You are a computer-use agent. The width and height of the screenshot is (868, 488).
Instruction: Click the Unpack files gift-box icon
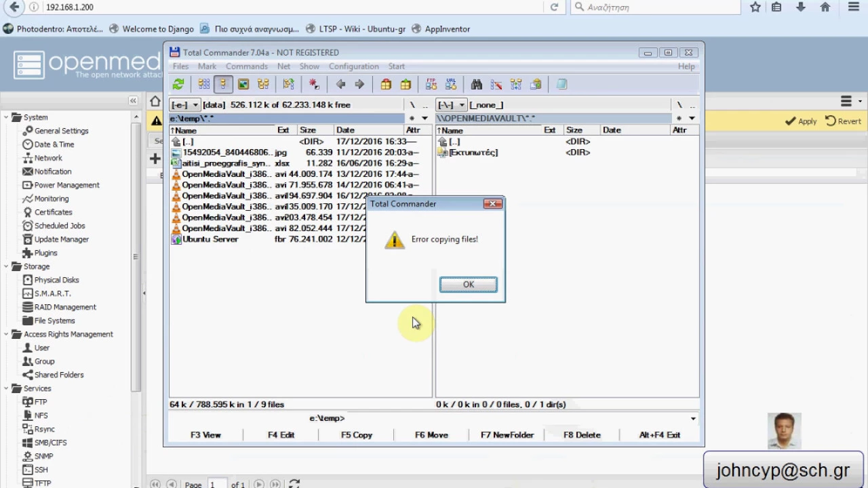tap(406, 85)
